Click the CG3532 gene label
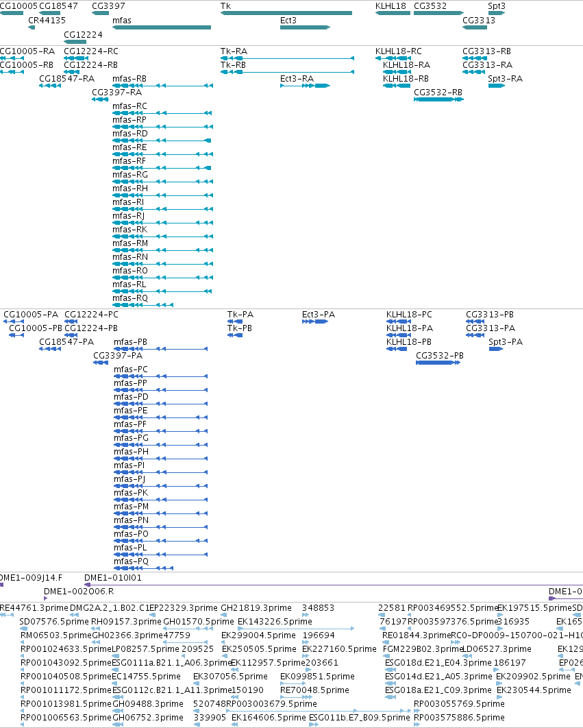Image resolution: width=583 pixels, height=728 pixels. point(430,6)
